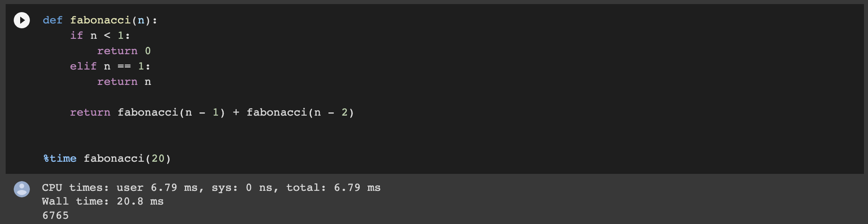Screen dimensions: 868x224
Task: Run the fabonacci code cell
Action: coord(22,20)
